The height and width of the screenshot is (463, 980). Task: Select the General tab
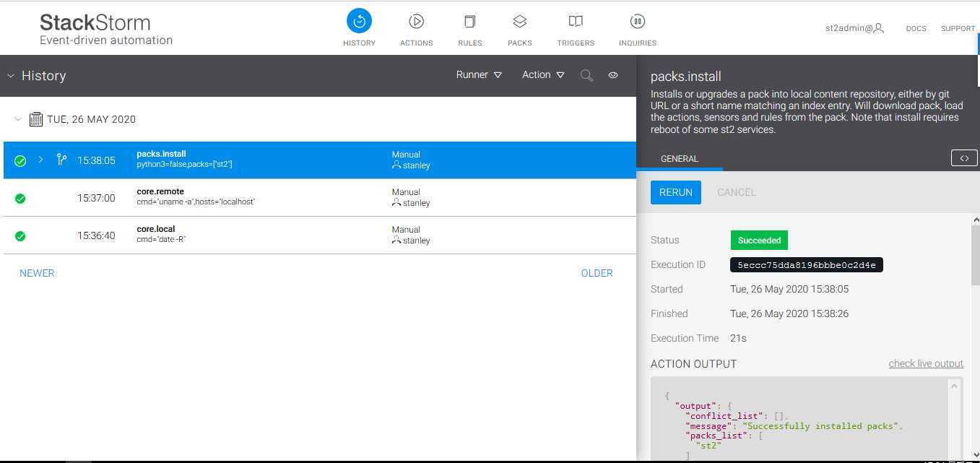tap(680, 159)
